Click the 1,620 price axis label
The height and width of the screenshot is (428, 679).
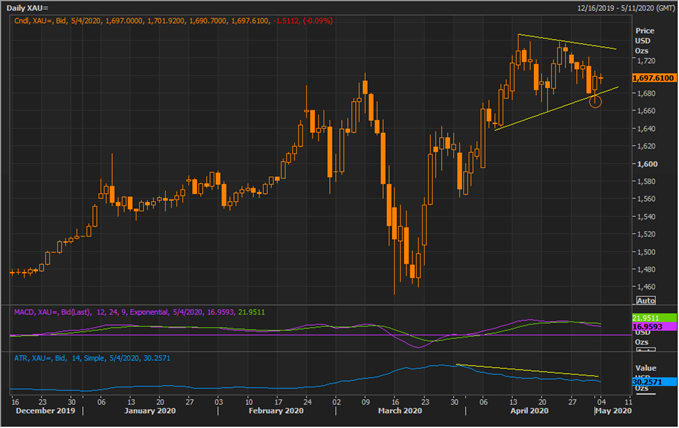(646, 146)
